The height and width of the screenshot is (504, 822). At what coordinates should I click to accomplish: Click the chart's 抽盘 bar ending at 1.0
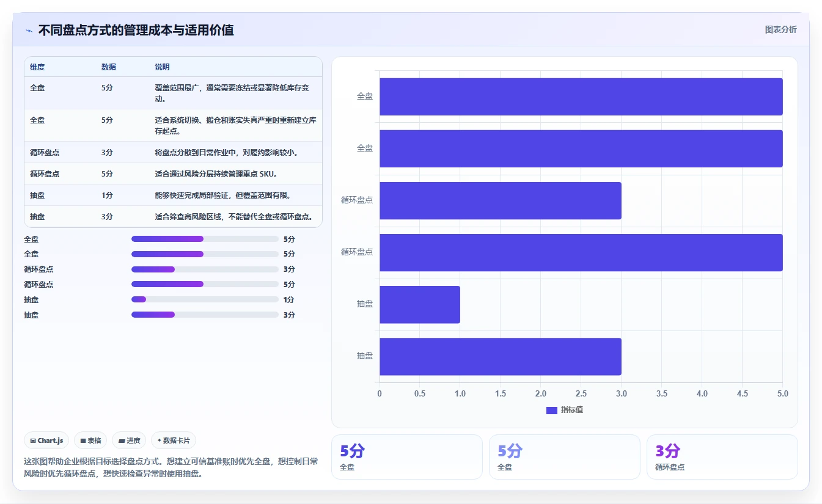click(x=420, y=304)
